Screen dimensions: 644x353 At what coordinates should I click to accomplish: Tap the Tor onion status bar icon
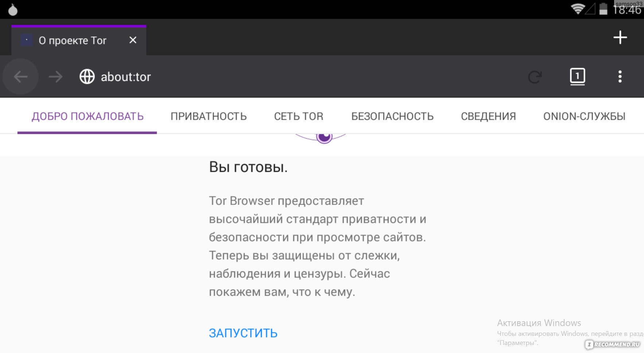[x=13, y=10]
